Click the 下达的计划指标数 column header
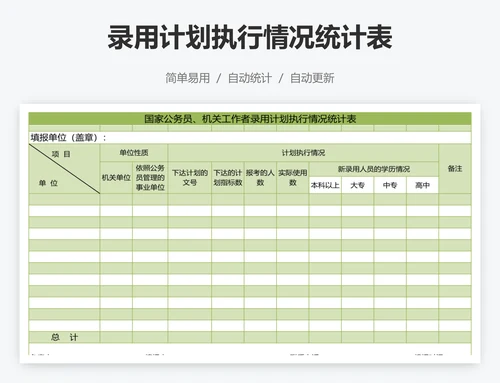Viewport: 500px width, 383px height. coord(228,178)
